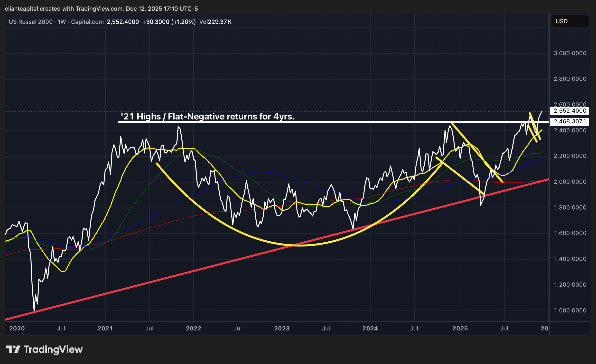
Task: Click the TradingView logo icon at bottom left
Action: (x=13, y=349)
